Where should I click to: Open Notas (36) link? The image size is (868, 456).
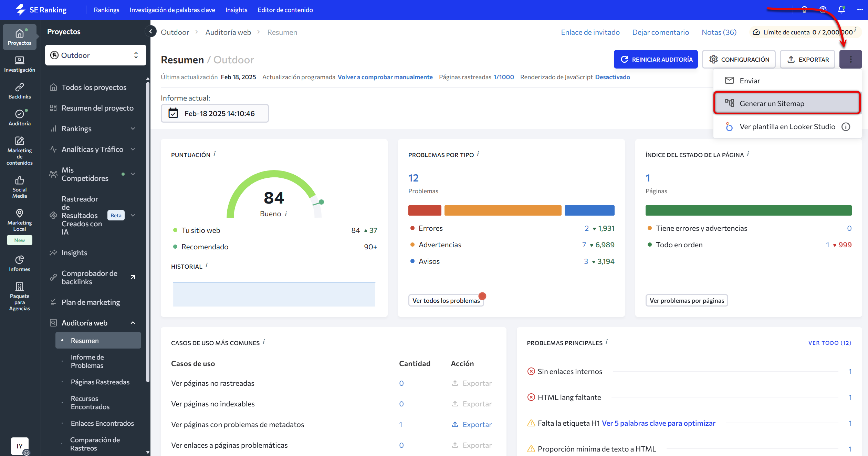[x=719, y=32]
